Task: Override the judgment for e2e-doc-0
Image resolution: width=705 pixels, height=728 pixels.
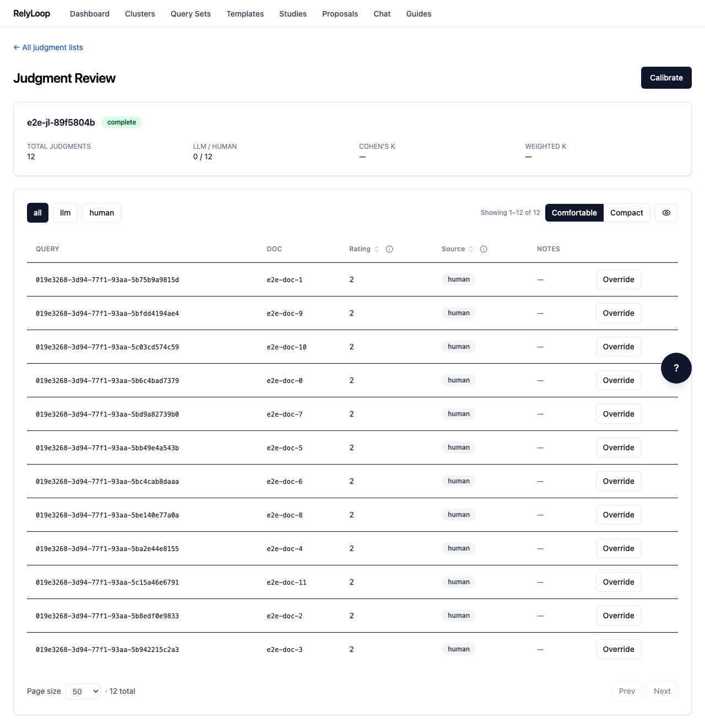Action: (619, 380)
